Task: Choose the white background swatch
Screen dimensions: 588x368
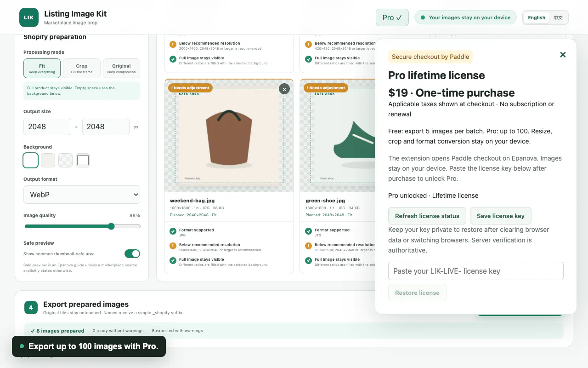Action: [x=31, y=160]
